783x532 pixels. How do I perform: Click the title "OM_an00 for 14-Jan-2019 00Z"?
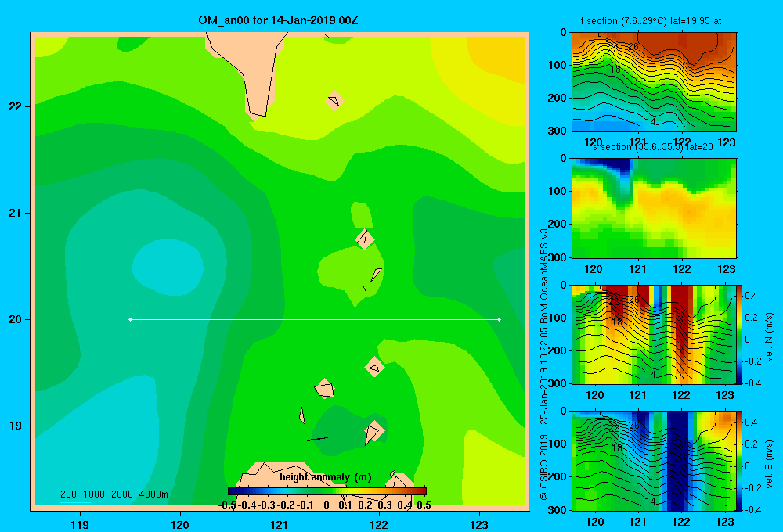tap(278, 20)
